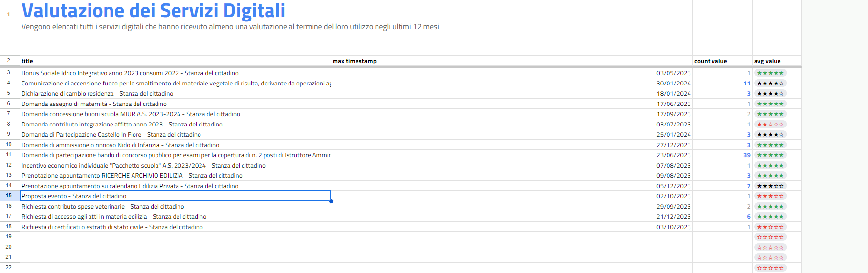Click the fill handle of the selected cell
The height and width of the screenshot is (273, 868).
[x=331, y=201]
